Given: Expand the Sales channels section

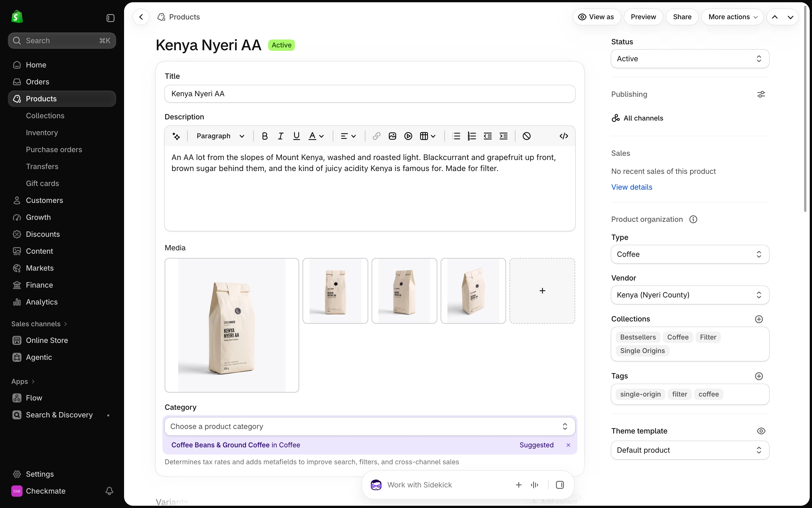Looking at the screenshot, I should click(x=39, y=324).
